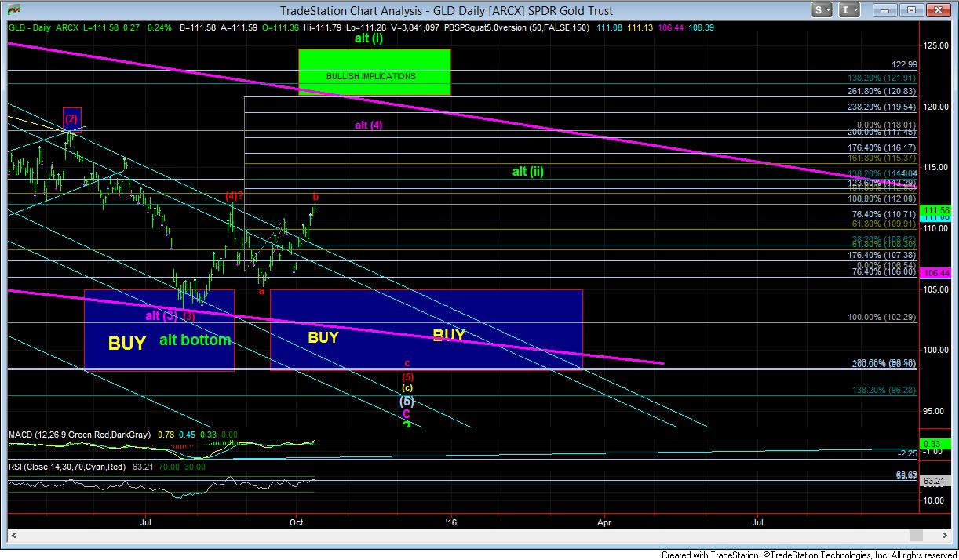This screenshot has height=560, width=959.
Task: Select the red 'b' wave label
Action: click(315, 196)
